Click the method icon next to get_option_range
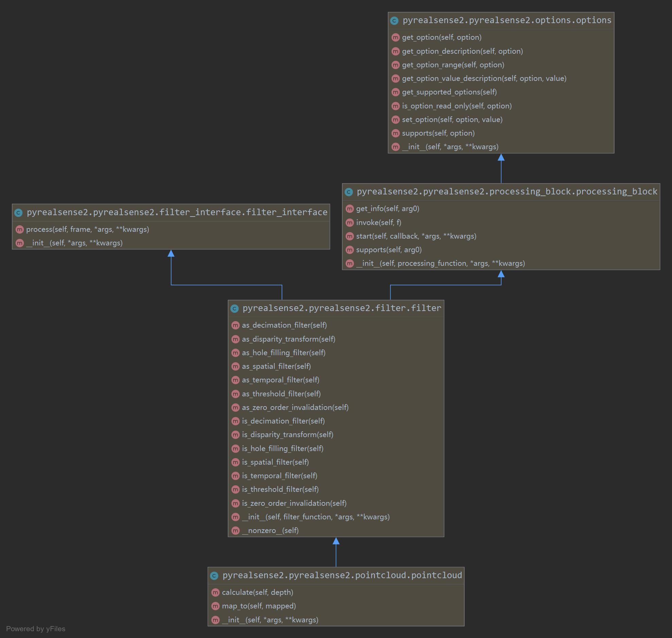The image size is (672, 638). pos(395,65)
